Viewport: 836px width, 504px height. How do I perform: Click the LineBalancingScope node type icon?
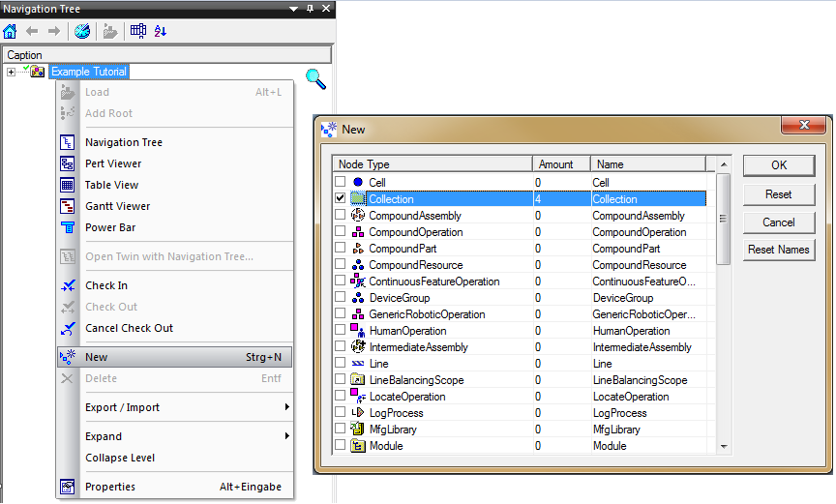pyautogui.click(x=357, y=380)
